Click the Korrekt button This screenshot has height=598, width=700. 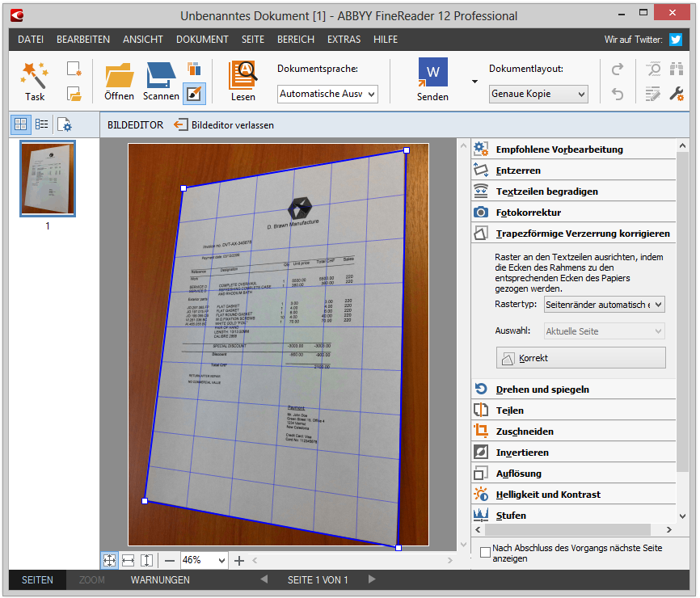[x=580, y=357]
